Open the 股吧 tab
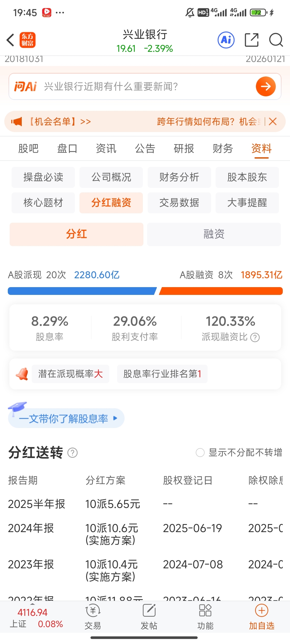 click(x=28, y=148)
